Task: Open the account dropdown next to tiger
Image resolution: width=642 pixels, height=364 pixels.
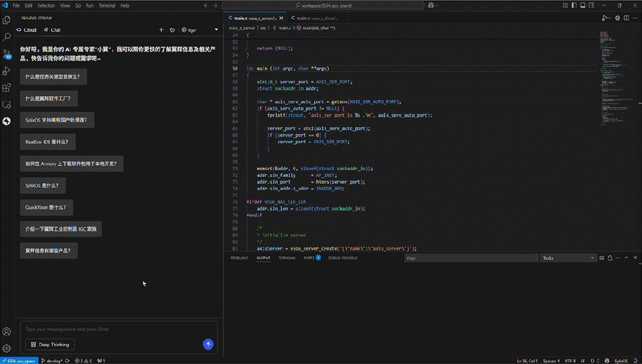Action: [216, 30]
